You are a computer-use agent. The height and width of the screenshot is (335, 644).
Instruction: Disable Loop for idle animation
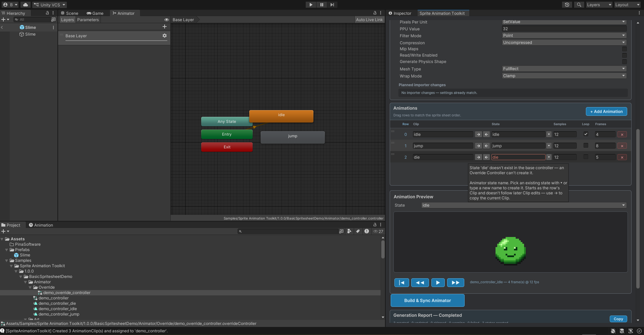pyautogui.click(x=586, y=134)
